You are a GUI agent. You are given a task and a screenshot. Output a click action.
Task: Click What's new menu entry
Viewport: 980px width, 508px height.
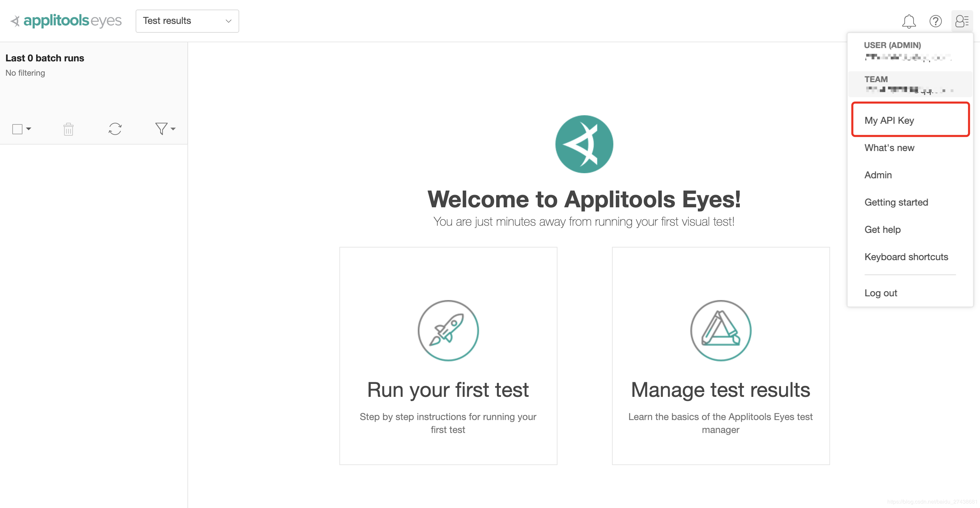coord(889,148)
